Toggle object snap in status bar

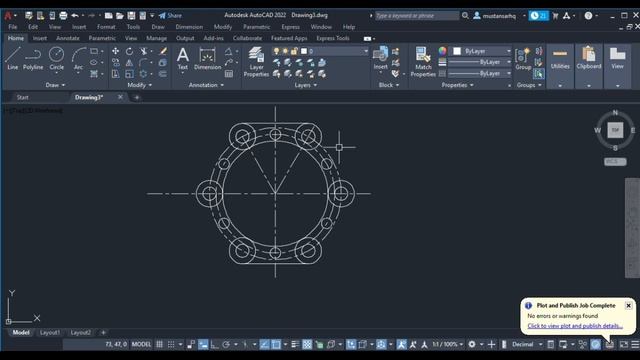[x=276, y=344]
